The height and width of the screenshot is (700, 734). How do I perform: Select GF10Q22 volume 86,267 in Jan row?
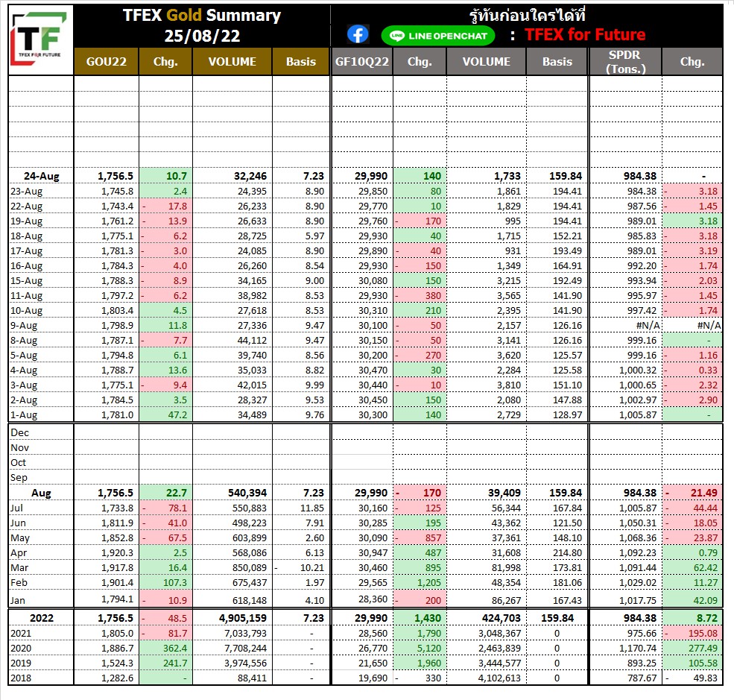[x=506, y=600]
